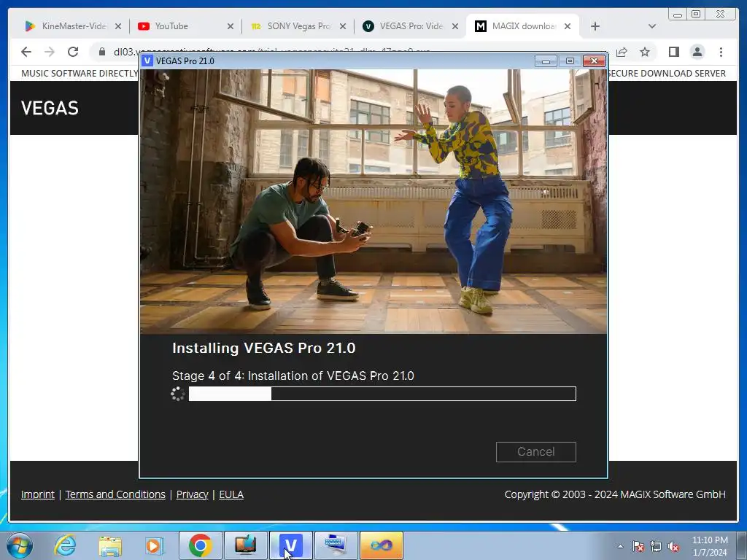
Task: Close the VEGAS Pro: Video tab
Action: (455, 26)
